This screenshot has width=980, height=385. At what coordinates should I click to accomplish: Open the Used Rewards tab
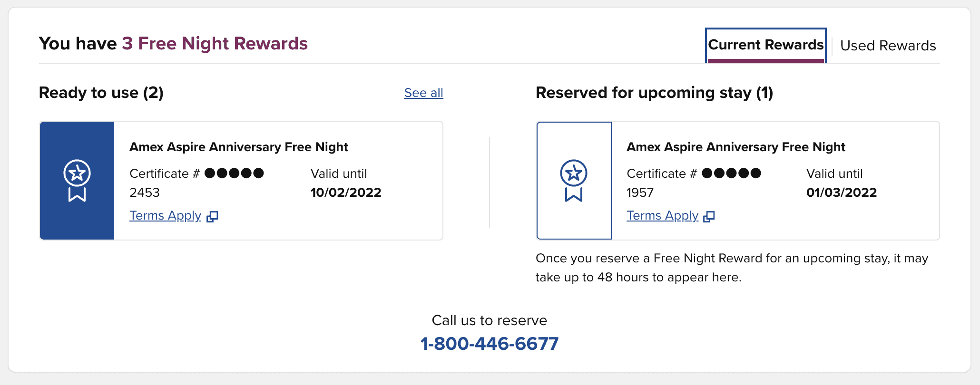pos(888,46)
